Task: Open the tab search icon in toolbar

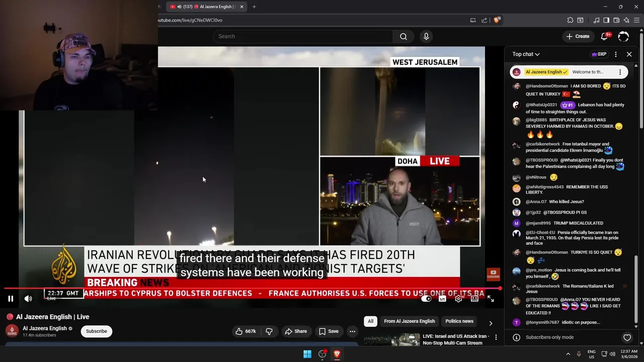Action: 580,20
